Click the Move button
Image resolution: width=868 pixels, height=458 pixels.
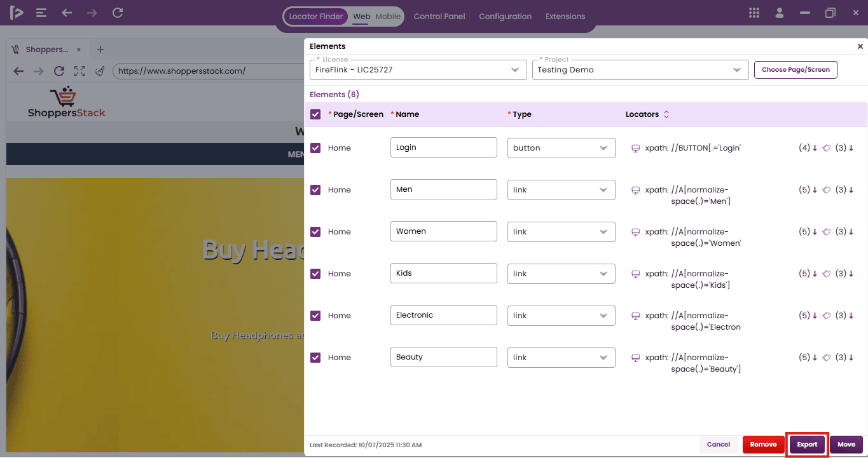point(846,445)
